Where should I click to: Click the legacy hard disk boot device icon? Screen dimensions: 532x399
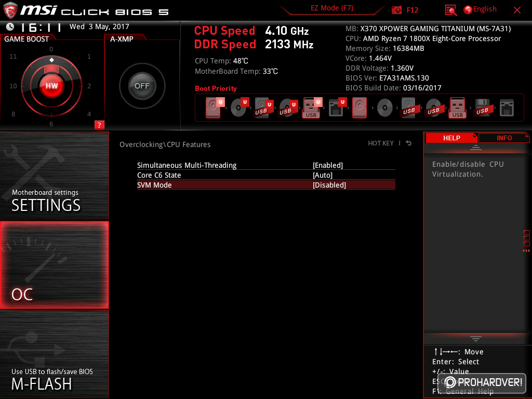(360, 108)
